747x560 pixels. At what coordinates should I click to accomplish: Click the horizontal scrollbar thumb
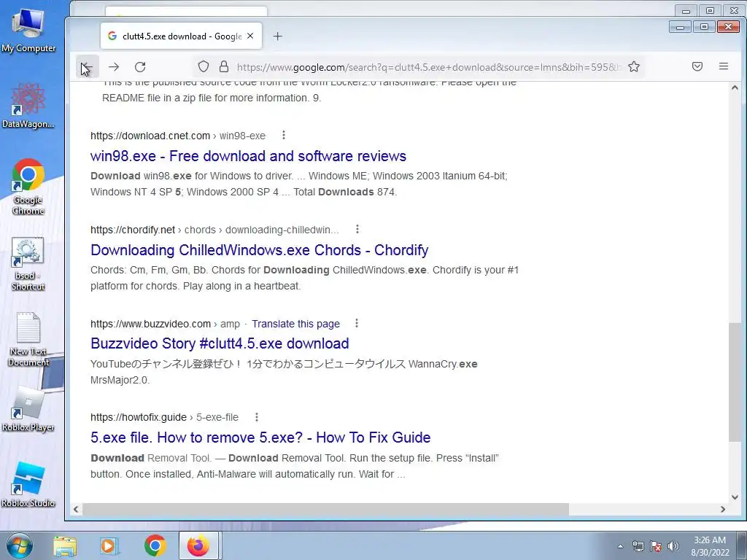pyautogui.click(x=326, y=509)
